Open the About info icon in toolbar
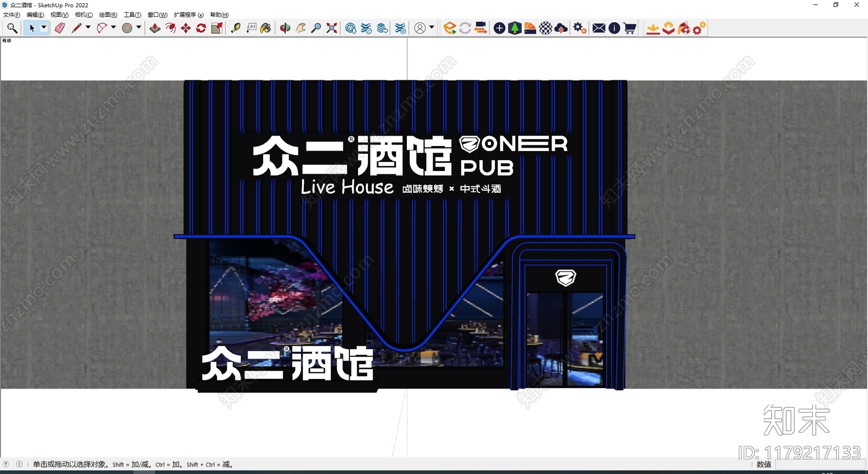Image resolution: width=868 pixels, height=474 pixels. click(x=614, y=28)
